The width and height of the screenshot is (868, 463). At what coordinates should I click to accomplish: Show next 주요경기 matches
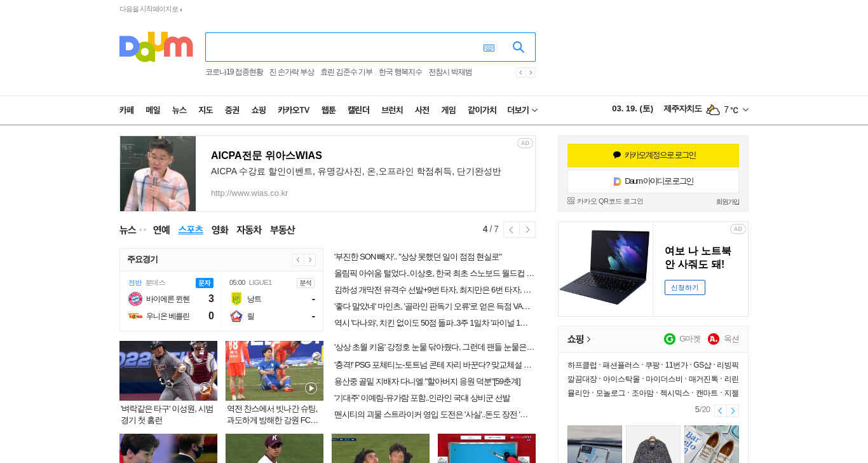pos(310,259)
